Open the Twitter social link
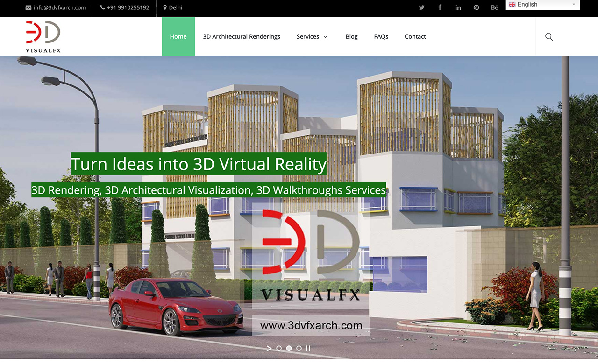The width and height of the screenshot is (598, 364). 421,7
